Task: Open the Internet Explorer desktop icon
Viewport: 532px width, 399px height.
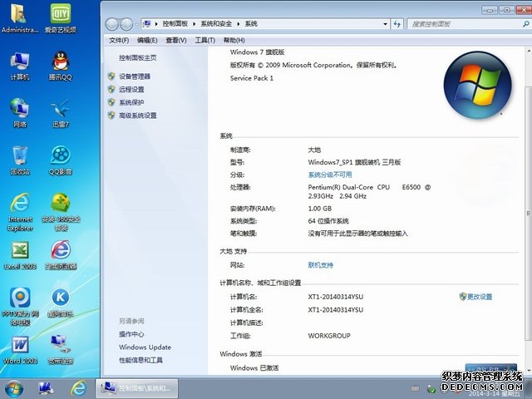Action: [20, 212]
